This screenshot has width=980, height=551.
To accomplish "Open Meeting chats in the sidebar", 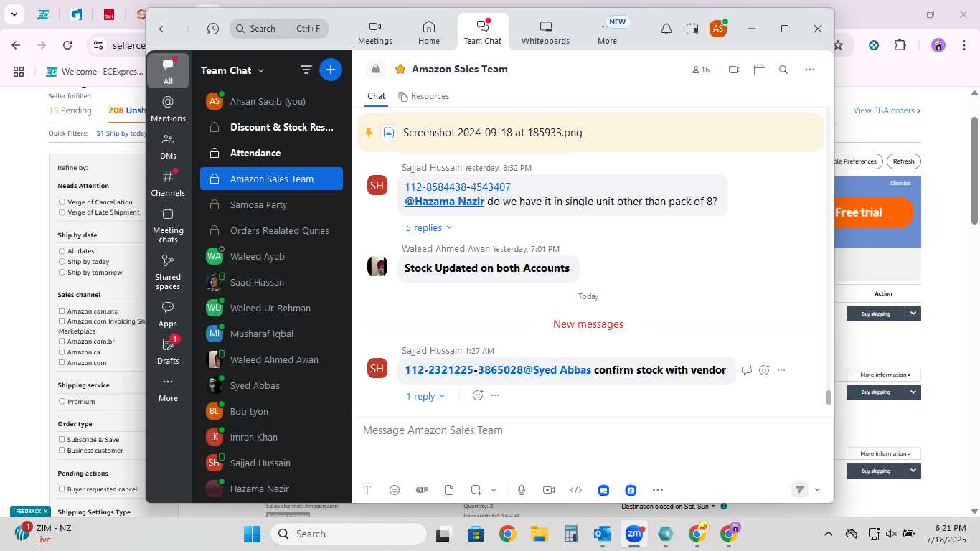I will pos(168,225).
